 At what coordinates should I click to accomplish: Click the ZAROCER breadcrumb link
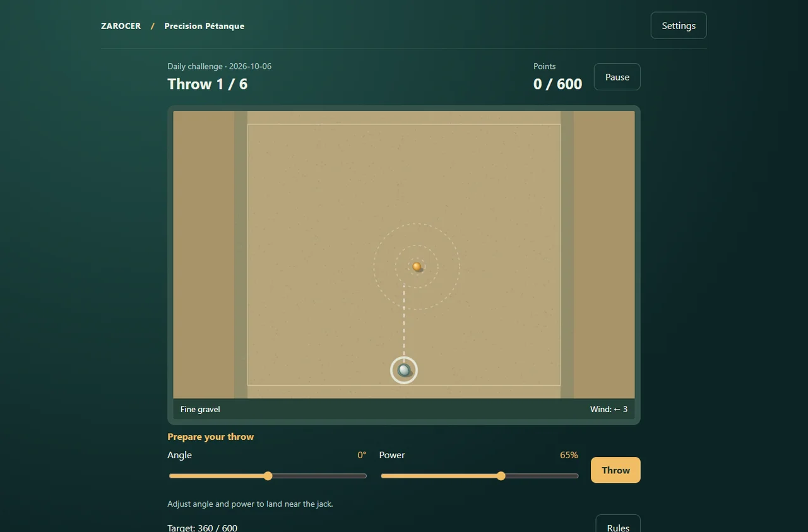pos(121,26)
